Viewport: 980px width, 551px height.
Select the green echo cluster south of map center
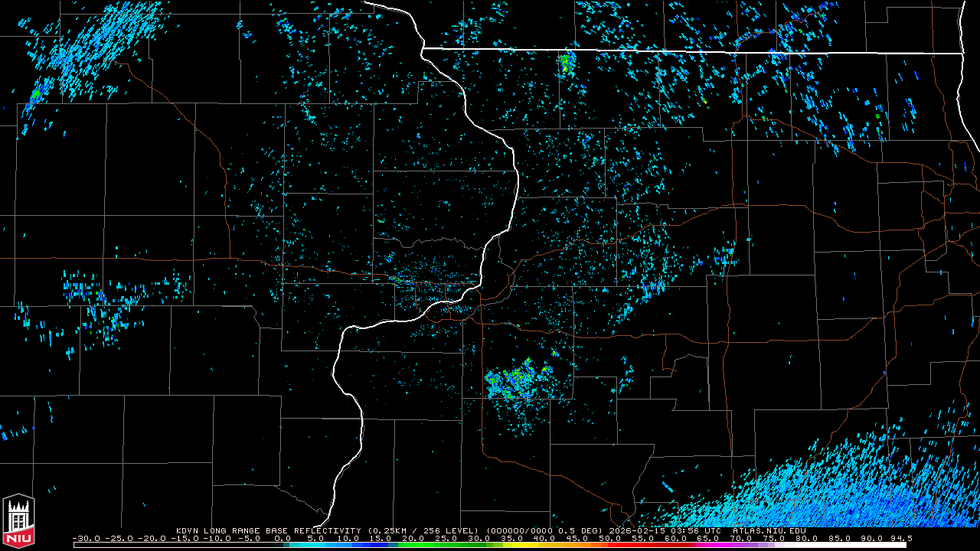click(x=517, y=380)
